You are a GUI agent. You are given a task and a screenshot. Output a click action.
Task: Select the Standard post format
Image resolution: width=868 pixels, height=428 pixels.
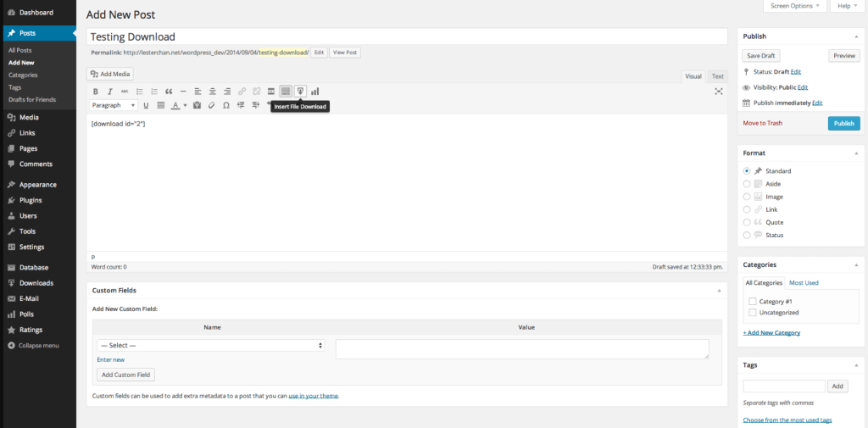[x=747, y=171]
